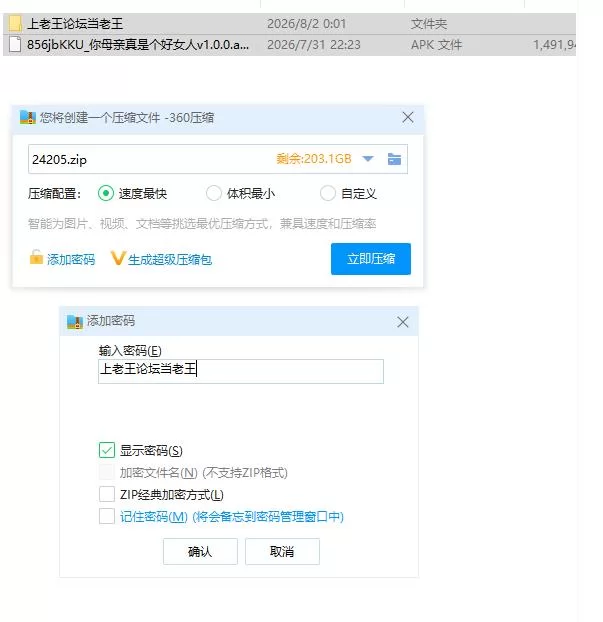The height and width of the screenshot is (622, 603).
Task: Cancel with the 取消 button
Action: (282, 551)
